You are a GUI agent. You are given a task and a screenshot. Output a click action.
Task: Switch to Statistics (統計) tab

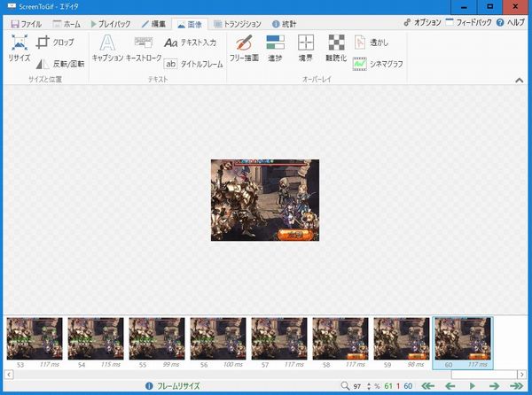pos(285,24)
